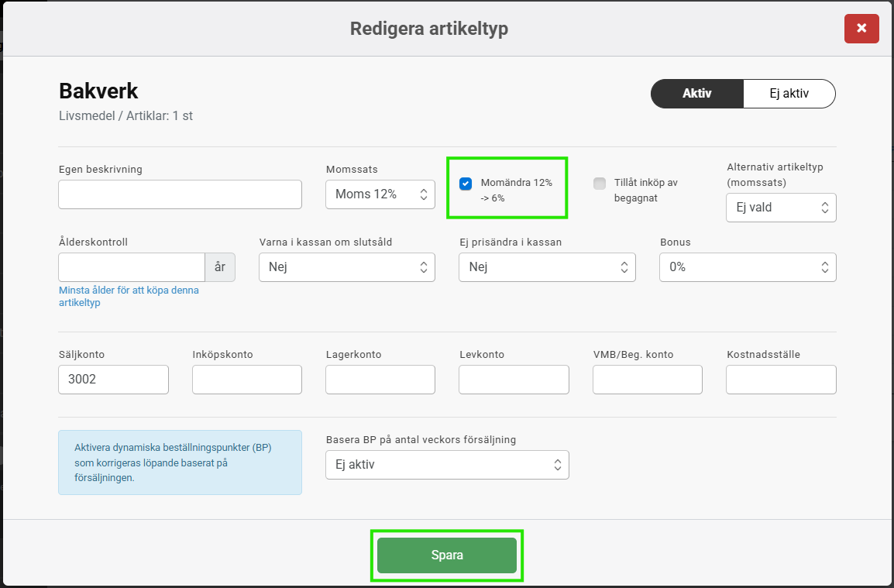Click the VMB/Beg. konto field
Viewport: 894px width, 588px height.
tap(647, 380)
